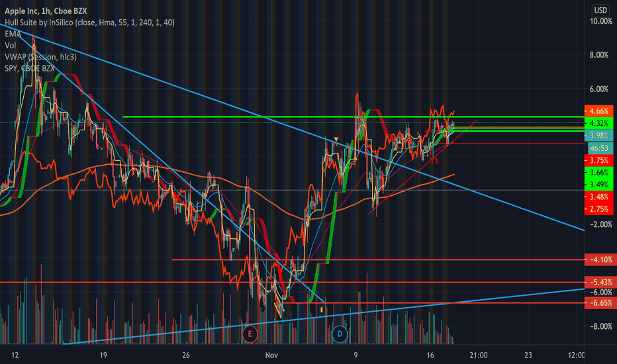Click the dividend marker labeled D

click(340, 334)
